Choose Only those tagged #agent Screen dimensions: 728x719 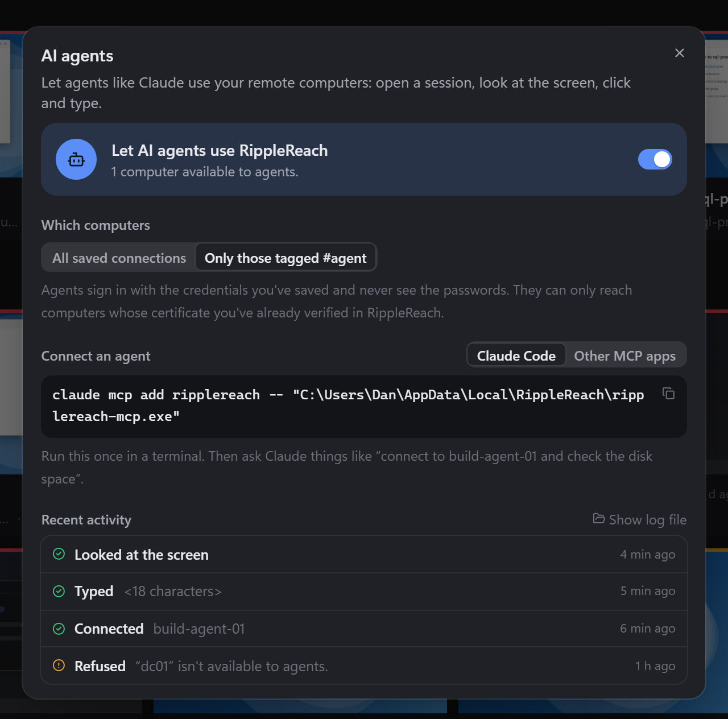tap(286, 258)
